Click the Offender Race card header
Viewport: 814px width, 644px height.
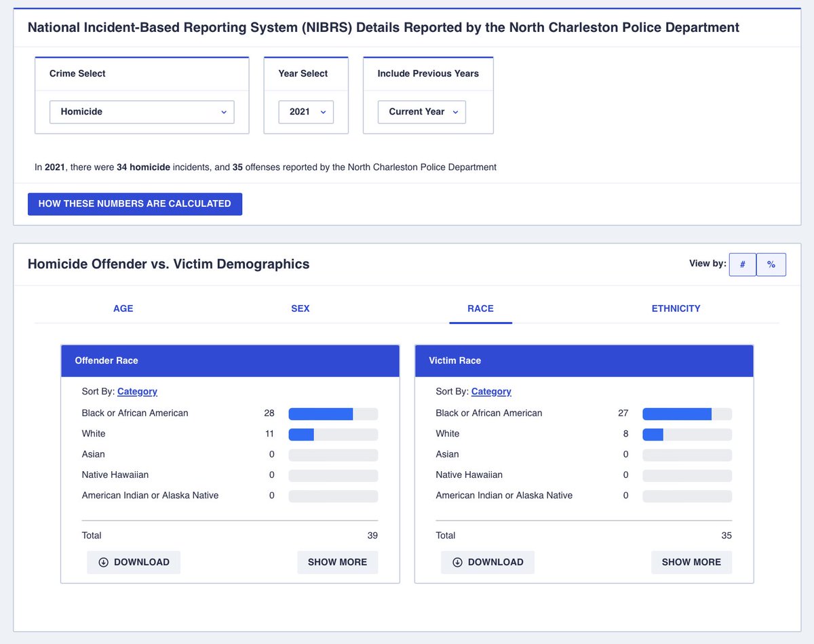231,361
